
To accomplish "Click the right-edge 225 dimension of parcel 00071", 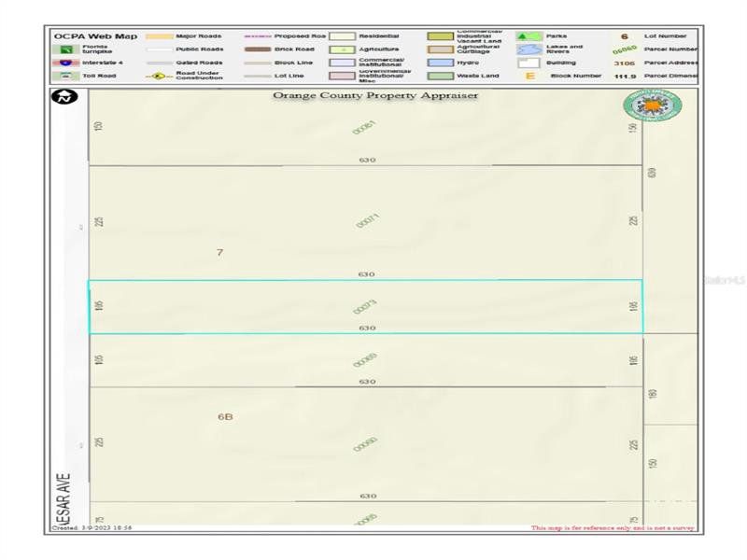I will (x=633, y=220).
